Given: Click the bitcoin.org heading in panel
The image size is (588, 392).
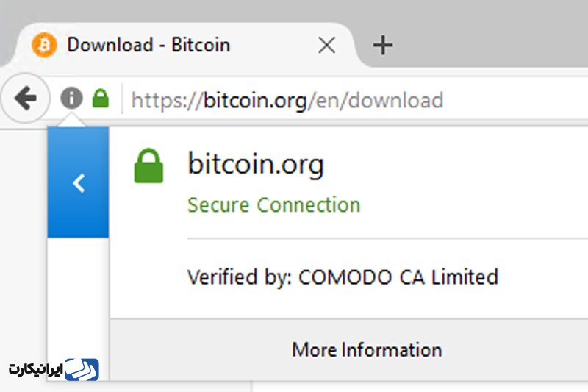Looking at the screenshot, I should (255, 164).
